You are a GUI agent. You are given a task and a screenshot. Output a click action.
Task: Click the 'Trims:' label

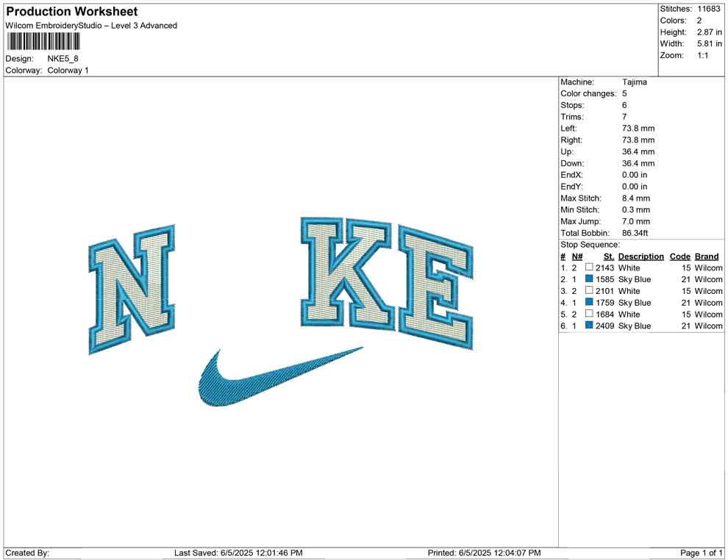tap(572, 116)
